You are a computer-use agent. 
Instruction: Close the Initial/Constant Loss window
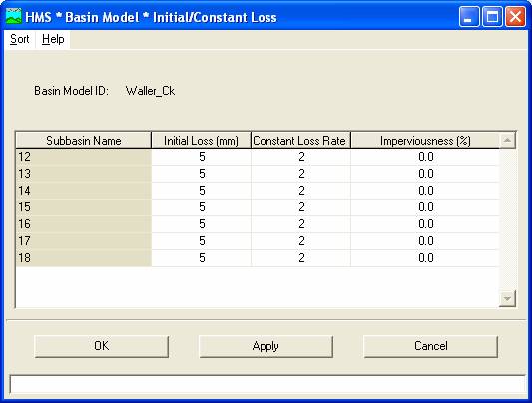(x=515, y=16)
